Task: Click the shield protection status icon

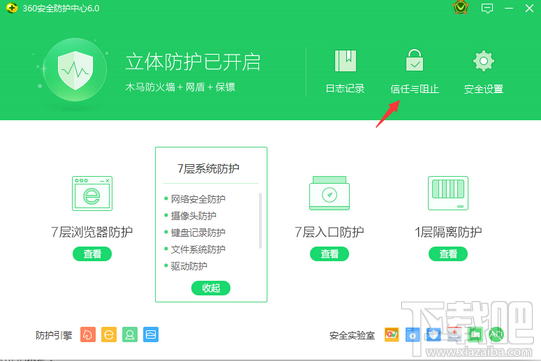Action: [75, 70]
